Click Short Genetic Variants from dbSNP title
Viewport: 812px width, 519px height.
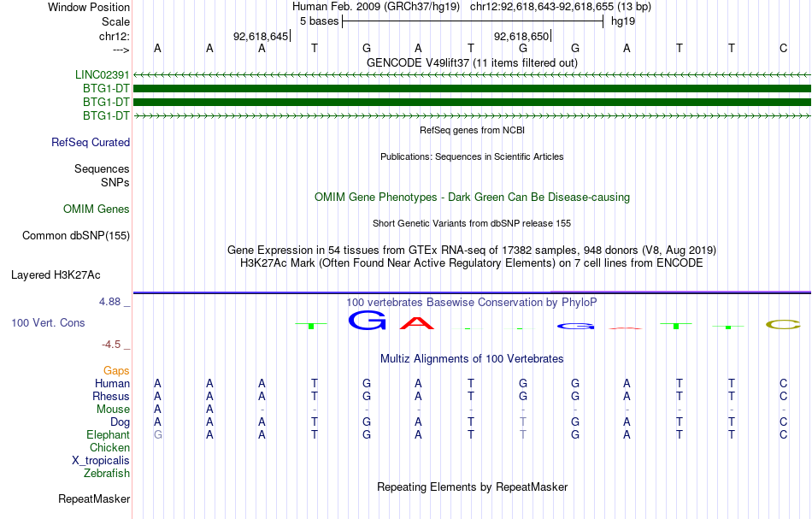472,223
